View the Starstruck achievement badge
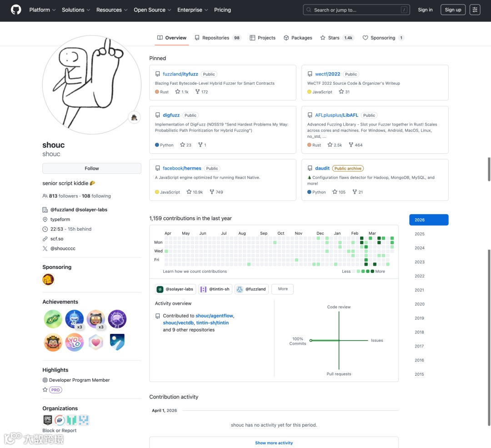This screenshot has height=448, width=491. click(x=96, y=319)
